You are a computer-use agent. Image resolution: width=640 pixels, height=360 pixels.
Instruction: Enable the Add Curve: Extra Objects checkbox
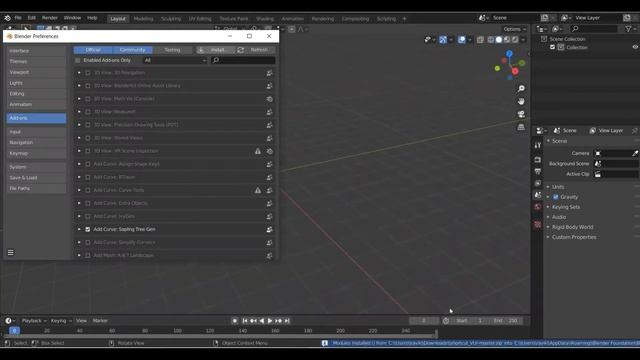(88, 203)
